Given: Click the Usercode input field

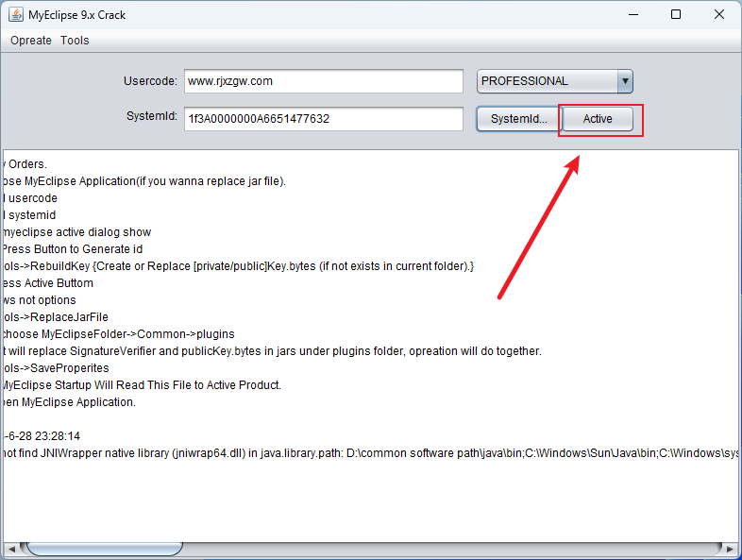Looking at the screenshot, I should [x=324, y=81].
